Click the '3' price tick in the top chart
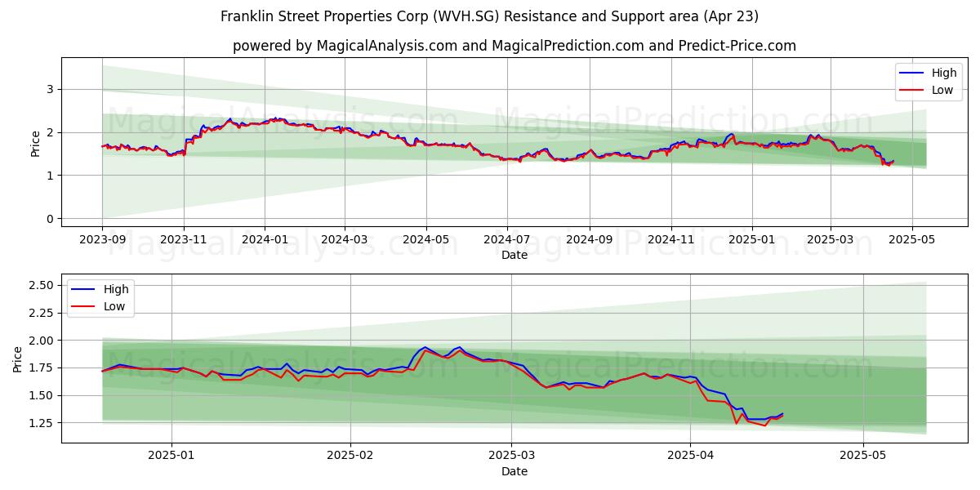The image size is (980, 490). click(51, 89)
